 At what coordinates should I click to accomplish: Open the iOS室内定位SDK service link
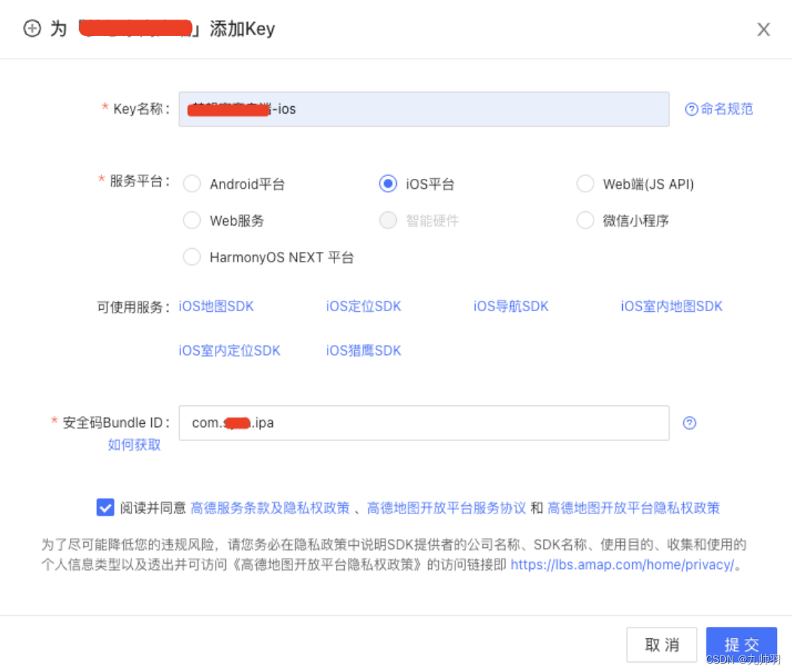coord(229,350)
